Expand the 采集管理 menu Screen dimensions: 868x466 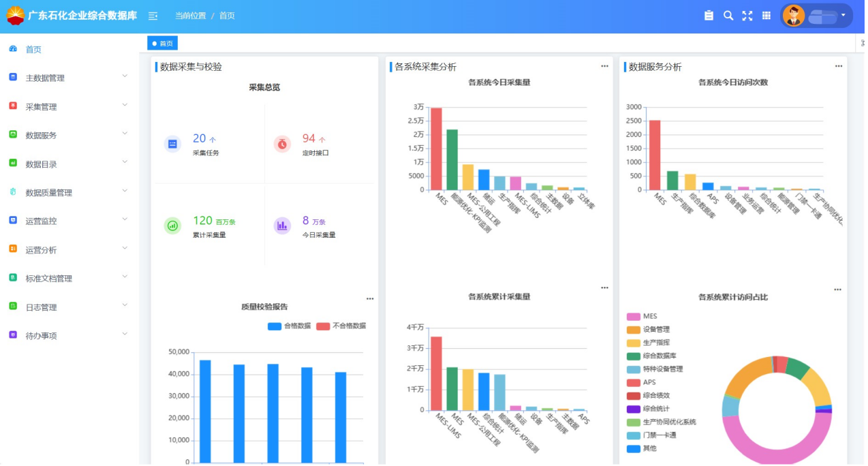pyautogui.click(x=68, y=107)
